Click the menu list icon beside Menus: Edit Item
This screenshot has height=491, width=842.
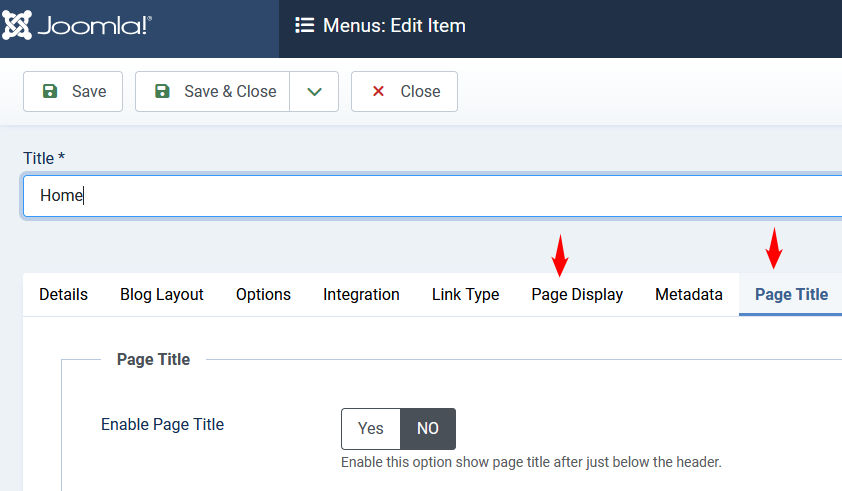(x=305, y=26)
